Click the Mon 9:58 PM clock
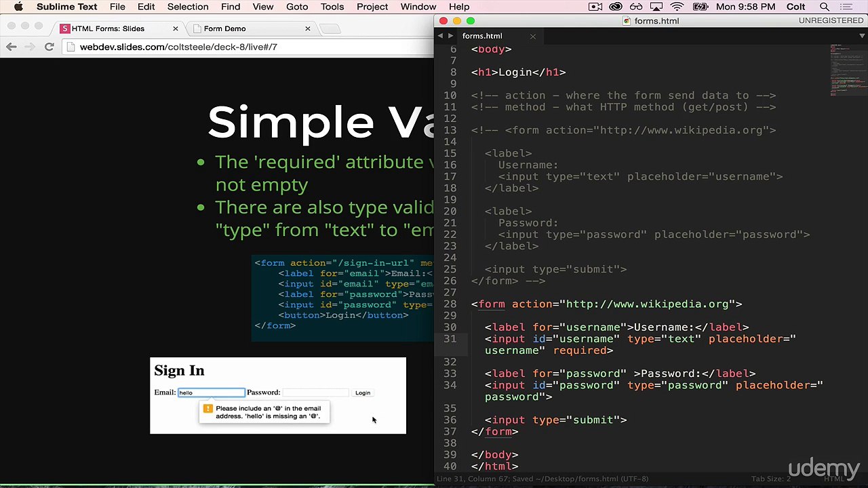The width and height of the screenshot is (868, 488). [745, 7]
